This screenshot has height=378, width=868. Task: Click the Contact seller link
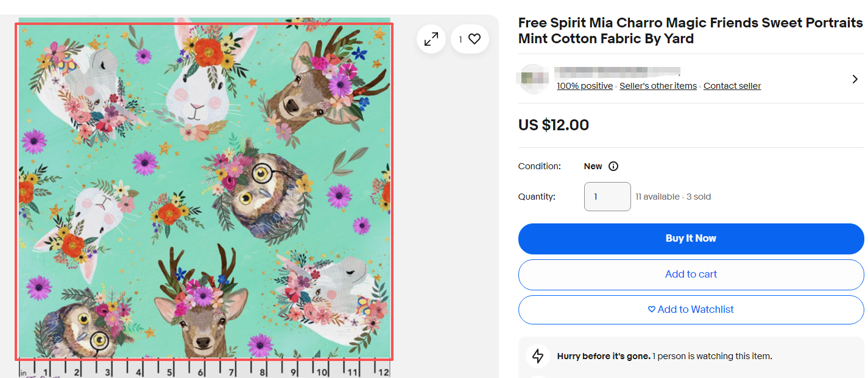click(x=732, y=86)
